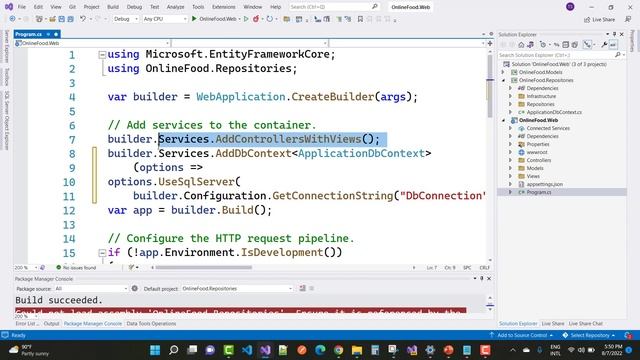Open the OnlineFood.Web navigation bar dropdown
The width and height of the screenshot is (640, 360).
(x=92, y=43)
